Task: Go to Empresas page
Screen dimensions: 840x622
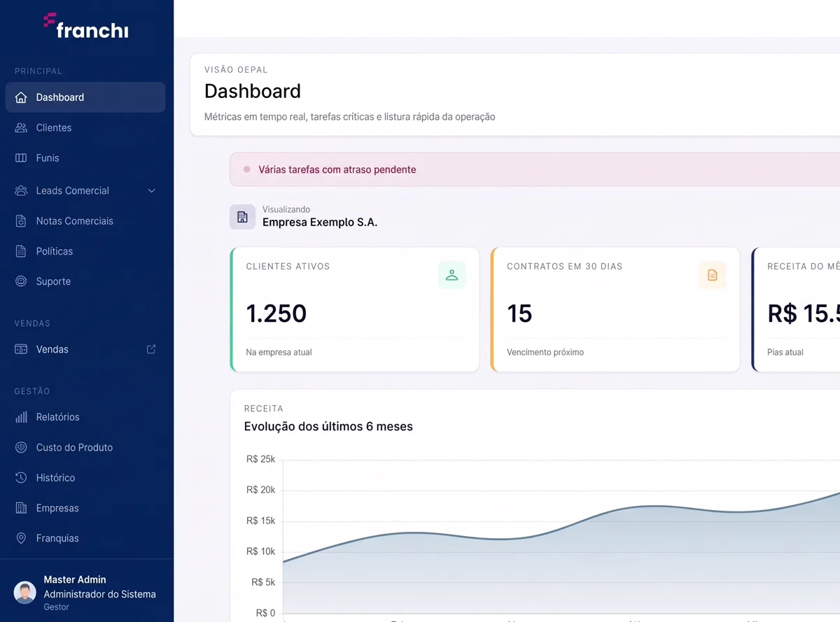Action: pos(85,508)
